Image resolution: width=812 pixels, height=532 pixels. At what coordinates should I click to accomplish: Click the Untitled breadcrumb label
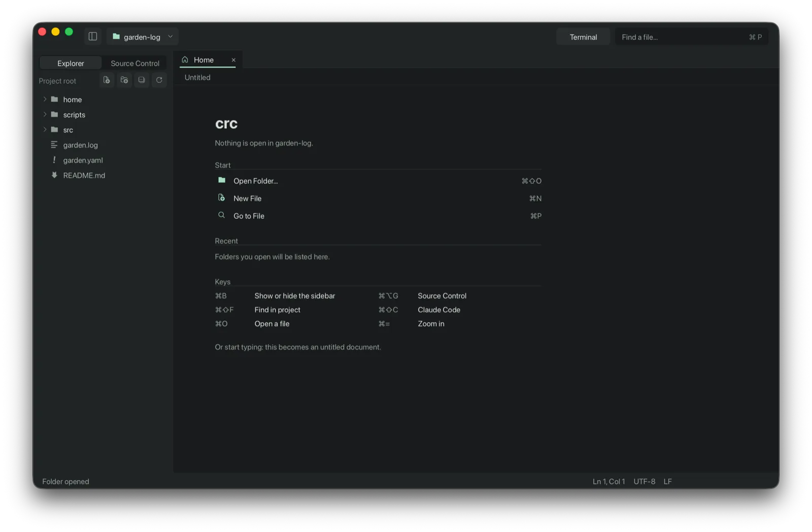pos(197,78)
